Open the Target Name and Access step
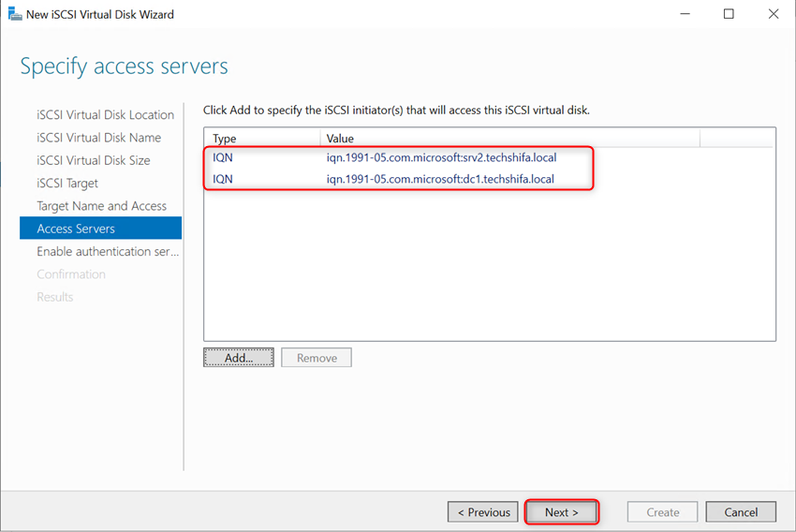 click(101, 206)
